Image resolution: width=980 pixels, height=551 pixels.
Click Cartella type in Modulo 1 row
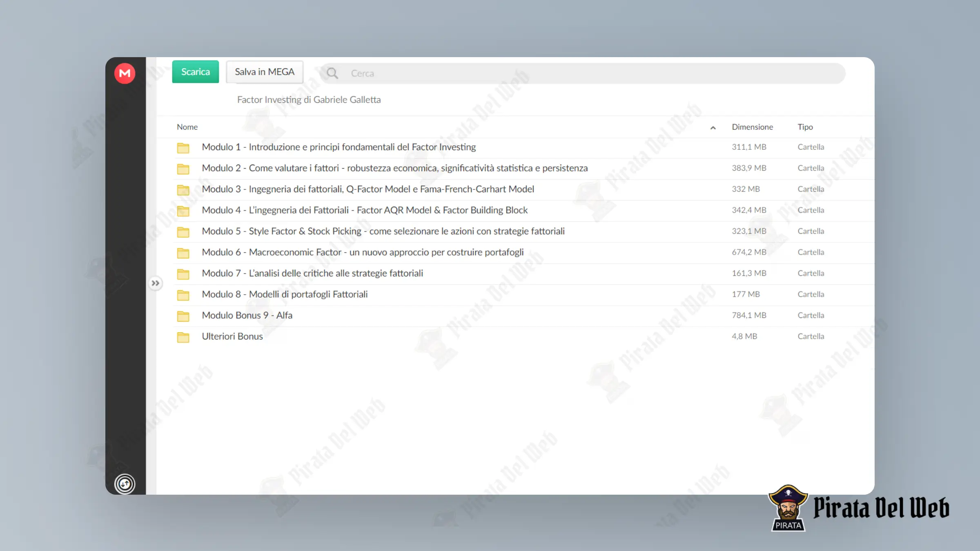coord(811,147)
